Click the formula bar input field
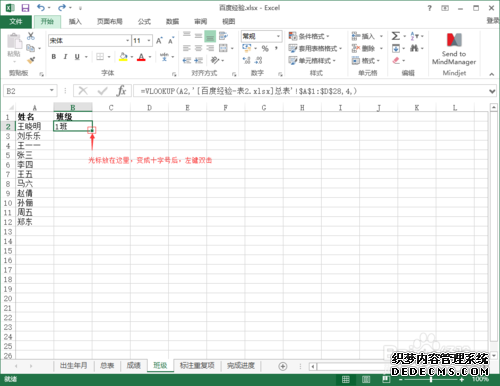The image size is (500, 386). pyautogui.click(x=310, y=91)
